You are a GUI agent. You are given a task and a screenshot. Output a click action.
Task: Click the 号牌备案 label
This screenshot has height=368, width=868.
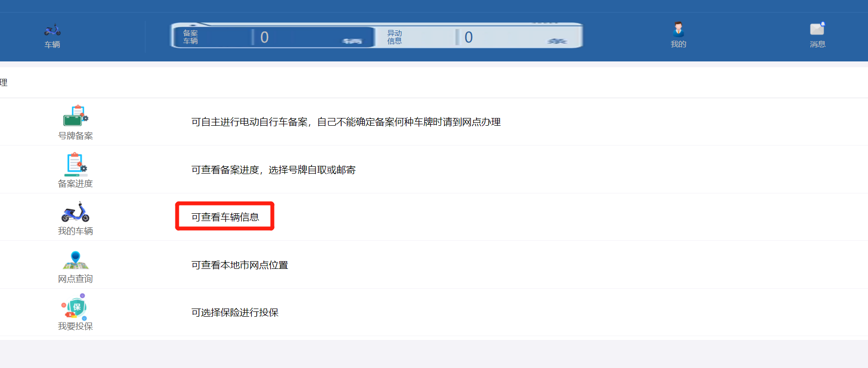(x=75, y=136)
